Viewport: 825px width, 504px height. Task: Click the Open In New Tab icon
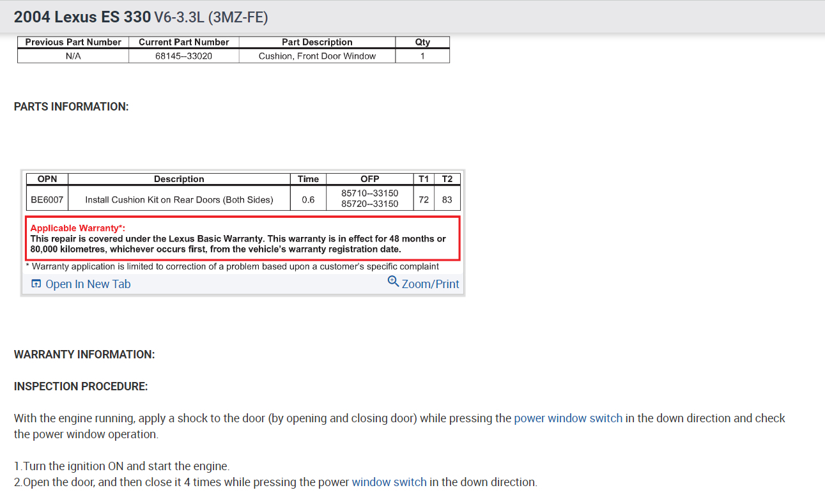point(36,284)
